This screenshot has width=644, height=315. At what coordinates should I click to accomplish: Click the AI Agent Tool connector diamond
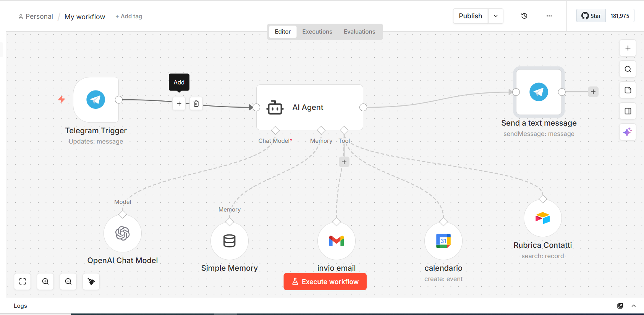[344, 131]
